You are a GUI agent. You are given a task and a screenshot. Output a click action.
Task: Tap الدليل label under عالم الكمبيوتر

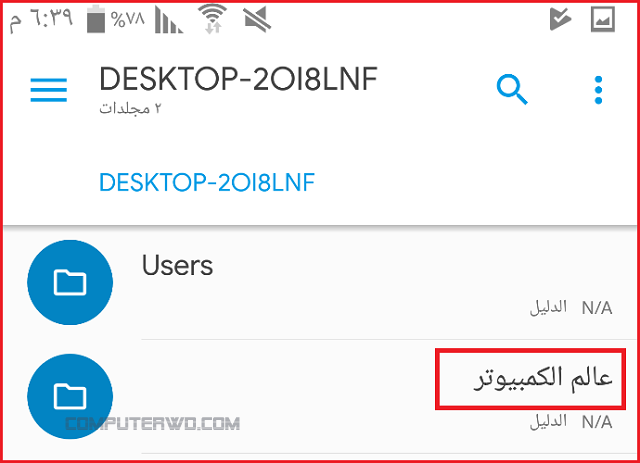point(548,422)
